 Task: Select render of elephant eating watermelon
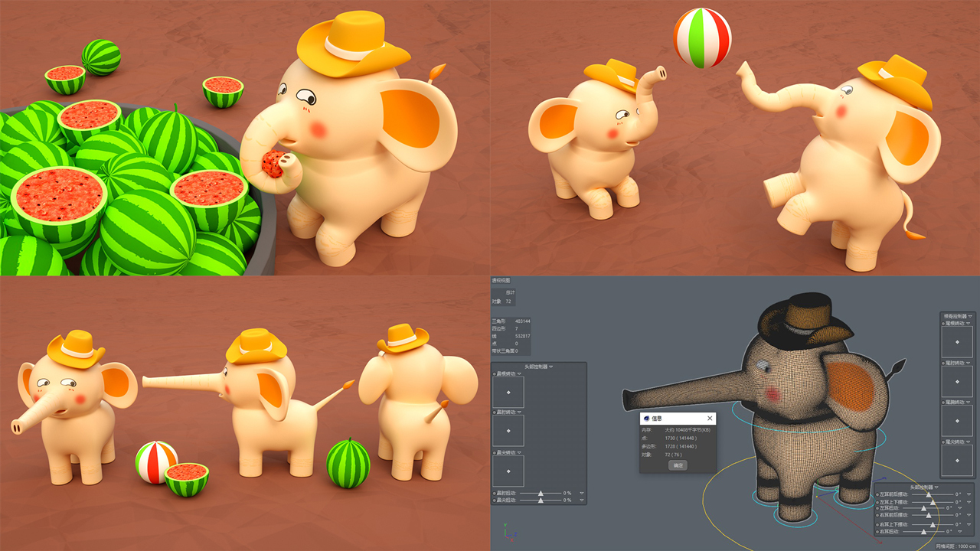pyautogui.click(x=245, y=138)
